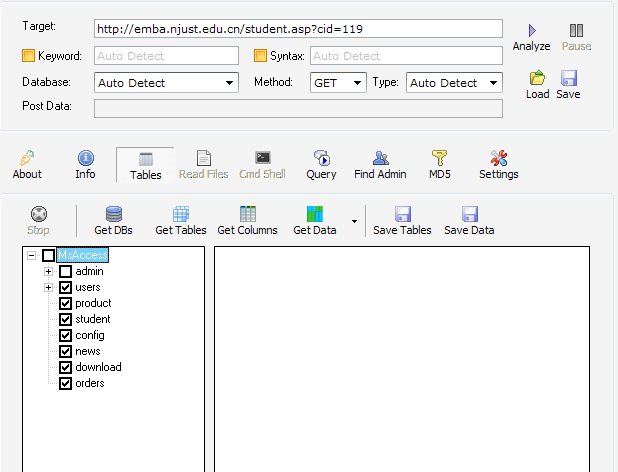This screenshot has height=472, width=618.
Task: Open the Type Auto Detect dropdown
Action: tap(454, 83)
